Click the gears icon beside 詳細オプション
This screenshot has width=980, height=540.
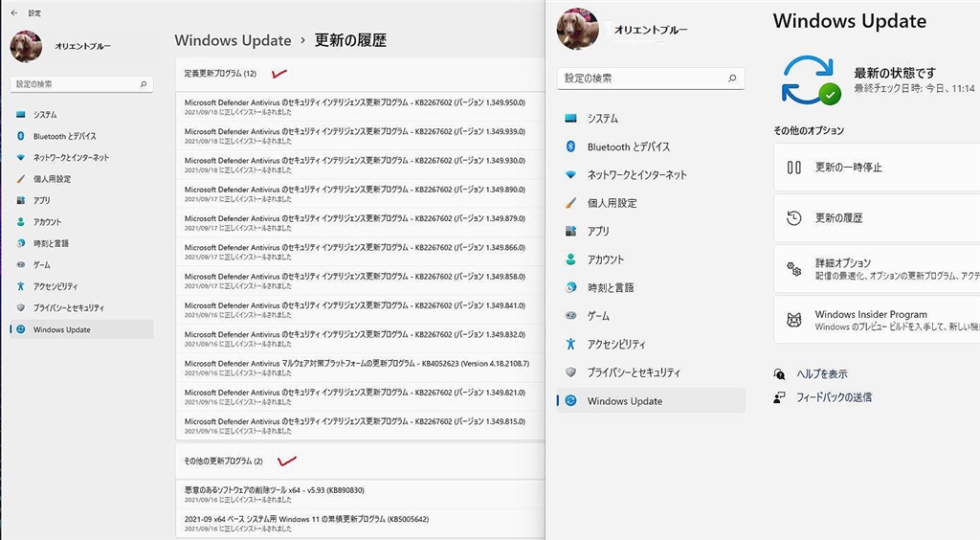coord(793,269)
